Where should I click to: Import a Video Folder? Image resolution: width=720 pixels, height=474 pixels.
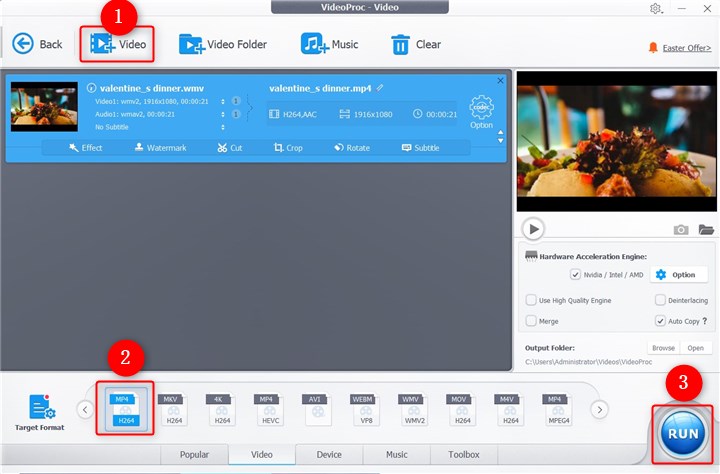point(223,44)
